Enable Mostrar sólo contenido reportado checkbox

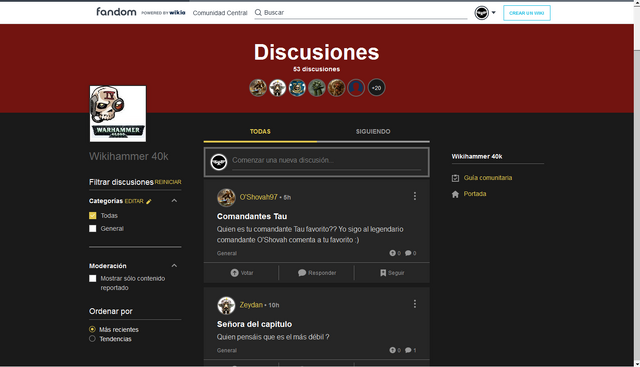[93, 278]
